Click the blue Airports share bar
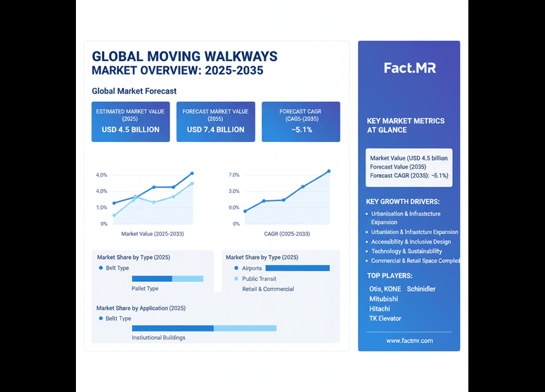 pos(297,268)
